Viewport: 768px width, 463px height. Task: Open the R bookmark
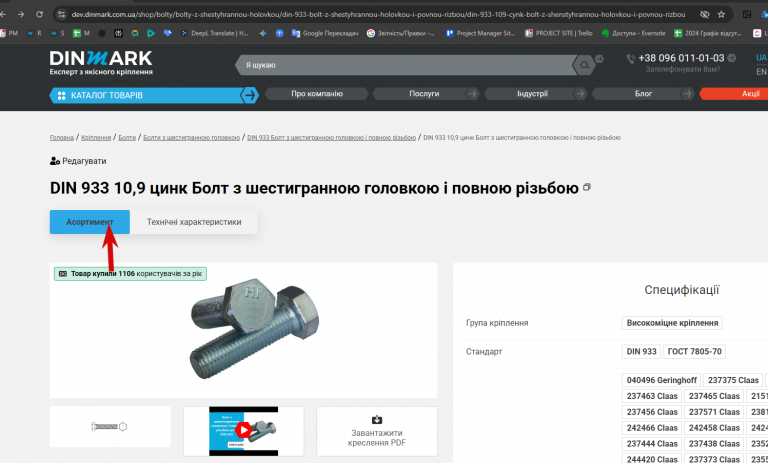[x=34, y=33]
